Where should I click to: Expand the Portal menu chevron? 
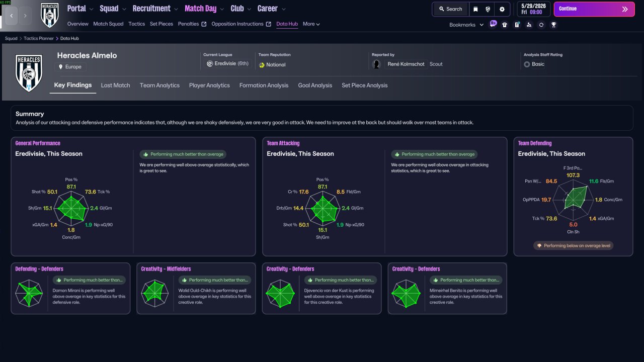tap(91, 9)
